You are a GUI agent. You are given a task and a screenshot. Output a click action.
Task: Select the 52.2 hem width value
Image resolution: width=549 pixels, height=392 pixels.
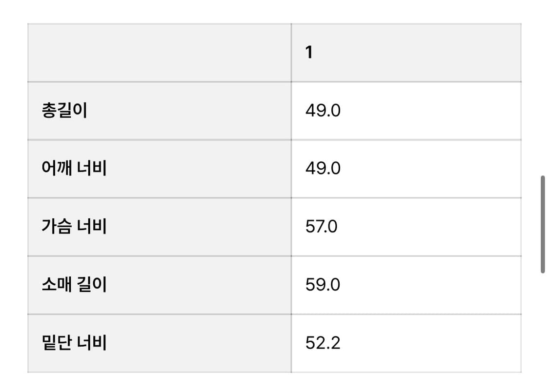pos(323,343)
